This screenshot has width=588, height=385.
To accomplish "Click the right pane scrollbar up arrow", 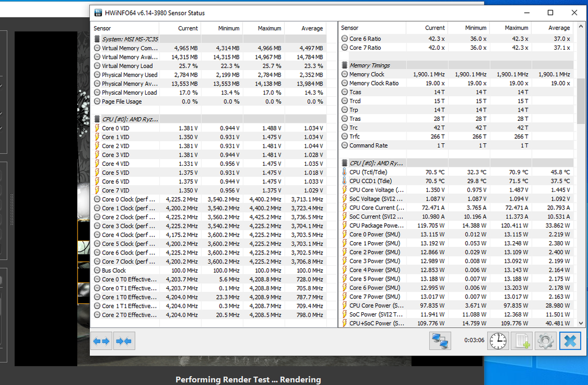I will [x=581, y=27].
